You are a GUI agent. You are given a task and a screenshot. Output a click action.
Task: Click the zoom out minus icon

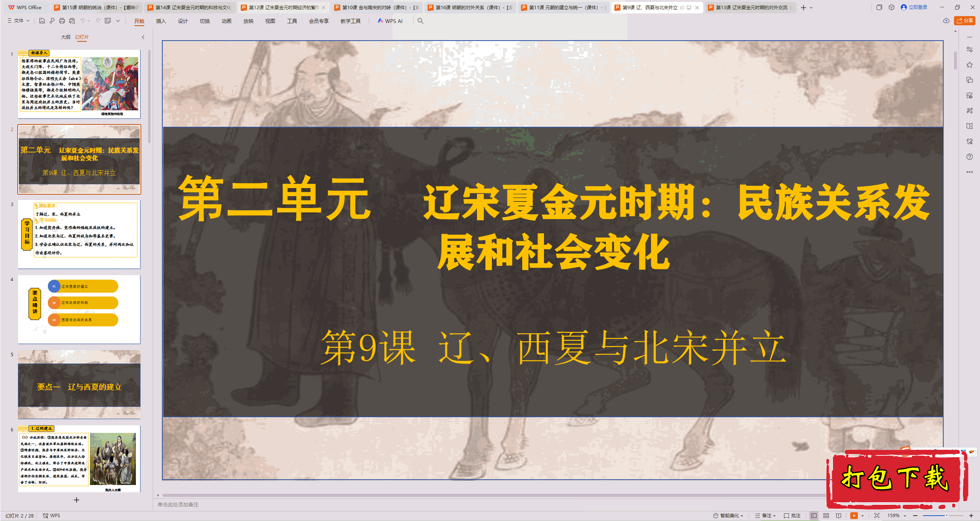pyautogui.click(x=915, y=516)
